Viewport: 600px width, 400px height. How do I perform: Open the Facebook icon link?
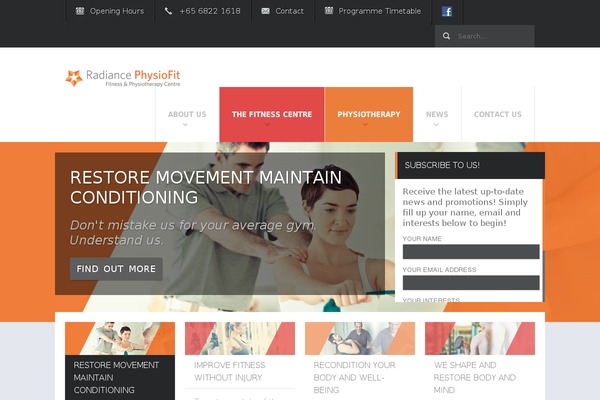(447, 11)
